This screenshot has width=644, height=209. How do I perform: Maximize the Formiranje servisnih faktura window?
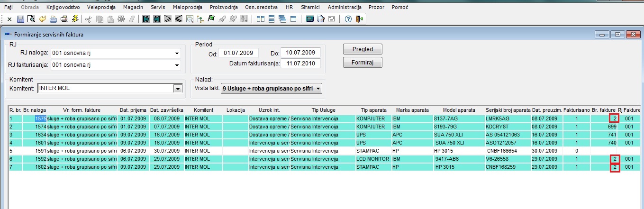(x=617, y=35)
